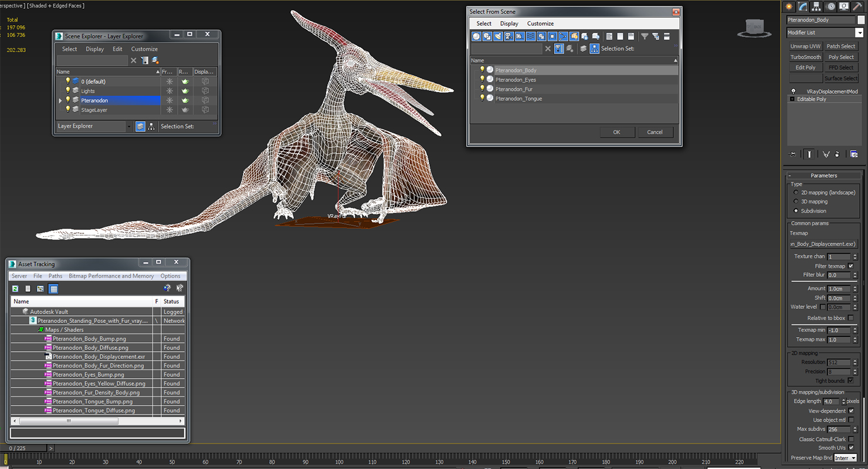This screenshot has width=868, height=469.
Task: Open the Modifier List dropdown
Action: pos(859,33)
